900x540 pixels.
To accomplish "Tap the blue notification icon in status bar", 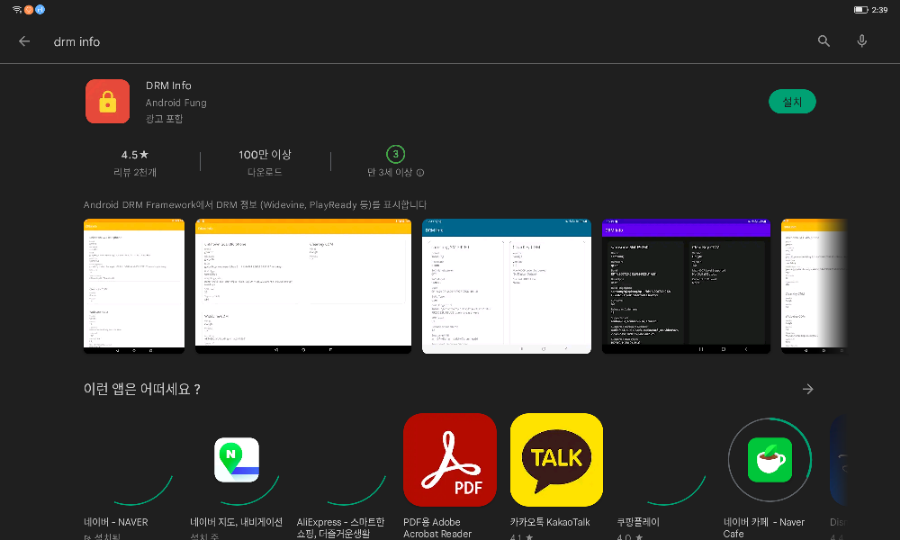I will tap(40, 9).
